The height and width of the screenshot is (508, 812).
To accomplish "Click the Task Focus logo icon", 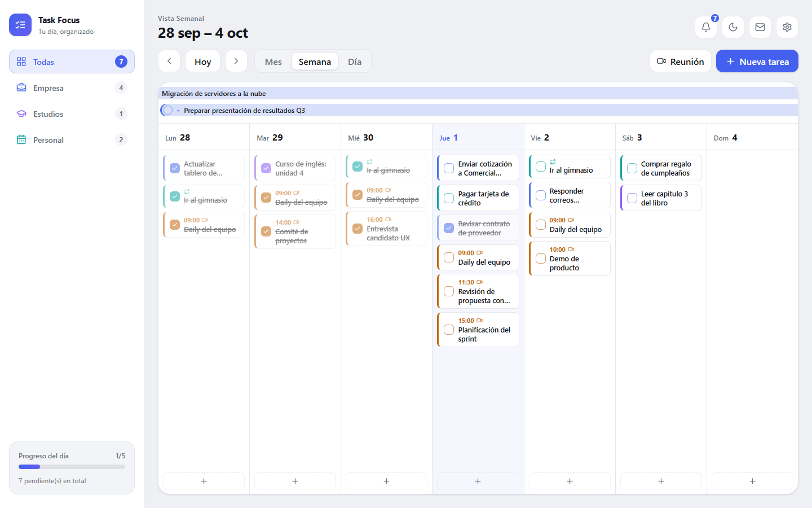I will pos(20,25).
